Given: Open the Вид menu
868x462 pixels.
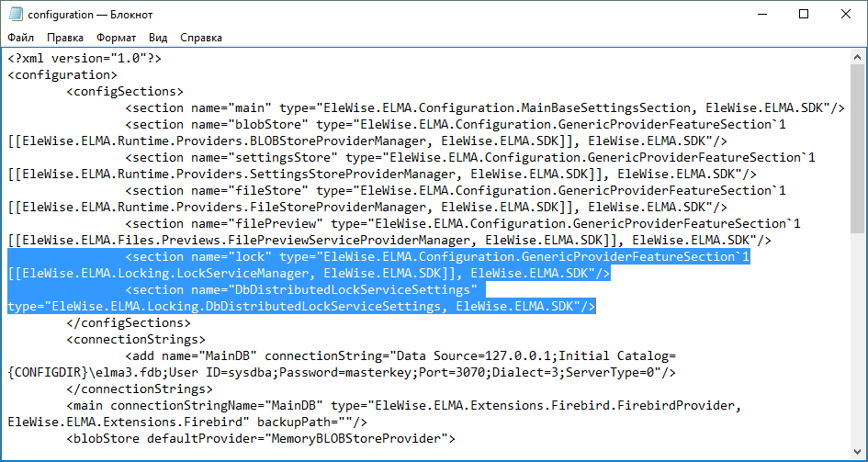Looking at the screenshot, I should point(158,38).
